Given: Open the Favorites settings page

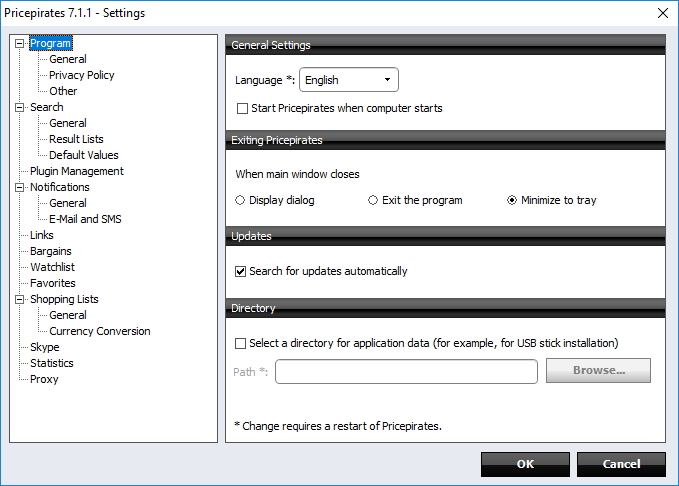Looking at the screenshot, I should click(52, 284).
